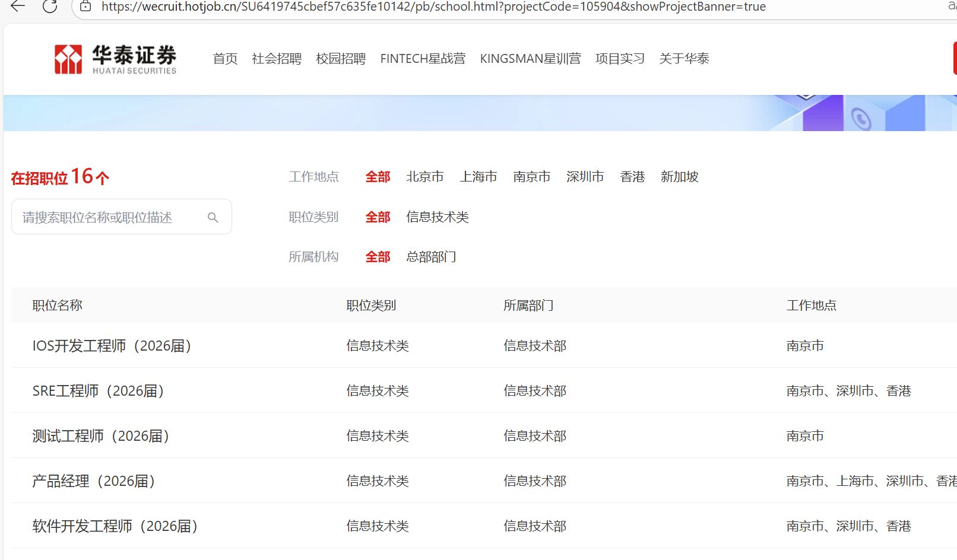Select 北京市 work location filter

(x=425, y=177)
